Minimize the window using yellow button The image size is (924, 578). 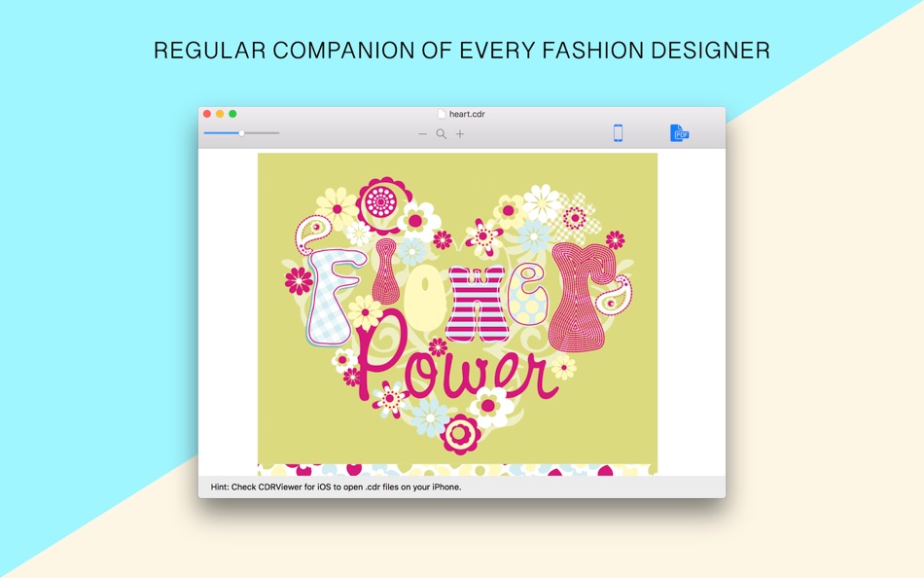point(220,114)
